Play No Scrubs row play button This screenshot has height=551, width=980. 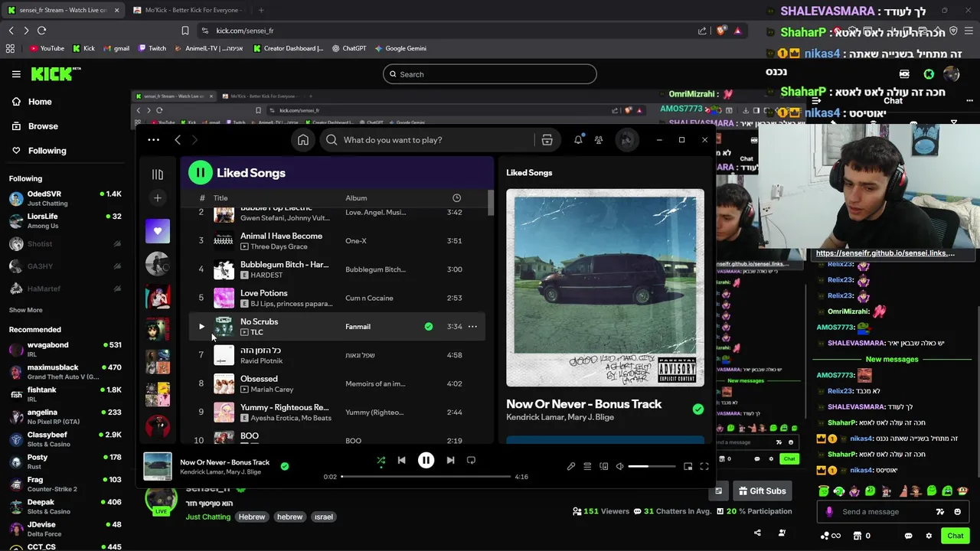(201, 327)
